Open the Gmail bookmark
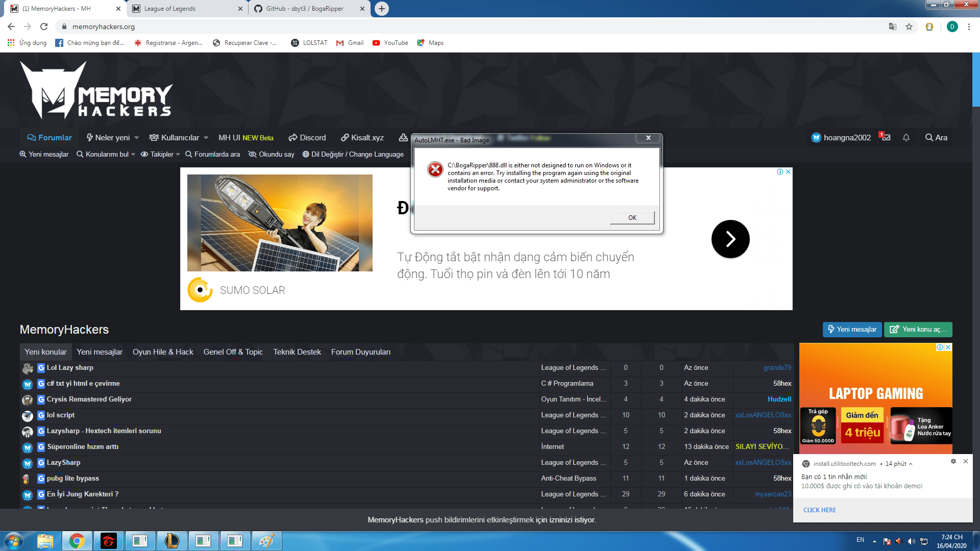 click(x=350, y=43)
